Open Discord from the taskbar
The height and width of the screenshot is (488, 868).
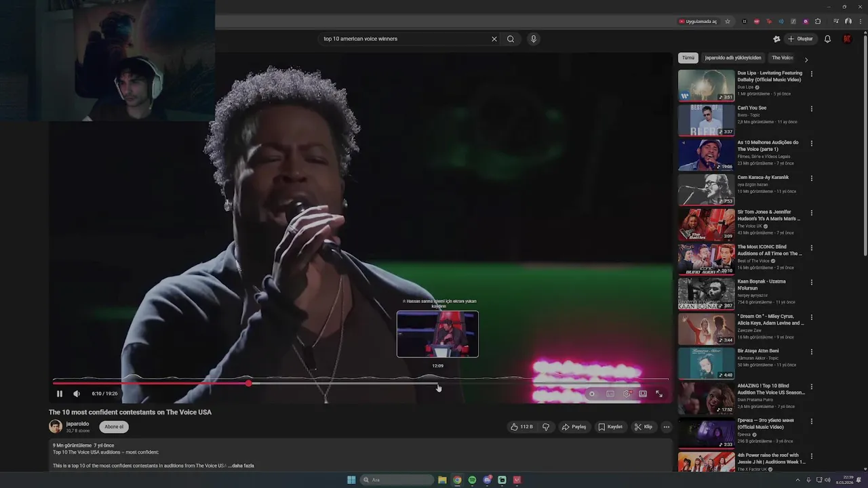(488, 480)
